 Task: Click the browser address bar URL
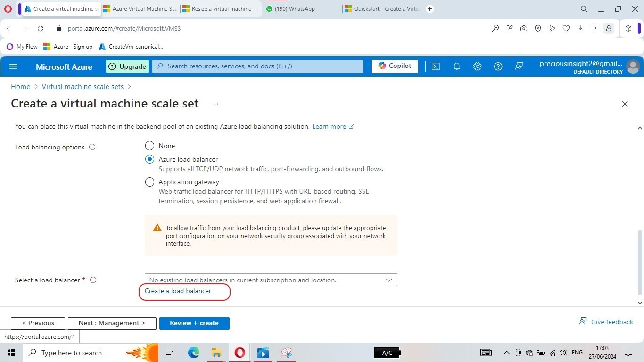pyautogui.click(x=124, y=28)
